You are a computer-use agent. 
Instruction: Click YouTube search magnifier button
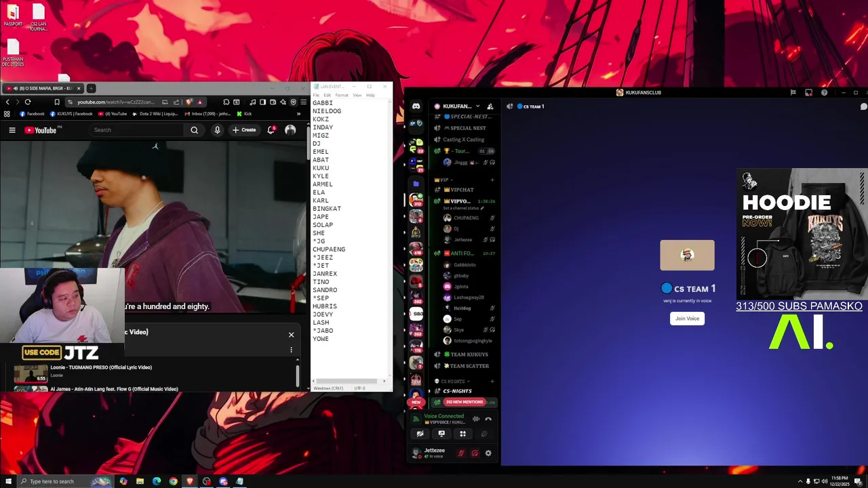pos(194,130)
